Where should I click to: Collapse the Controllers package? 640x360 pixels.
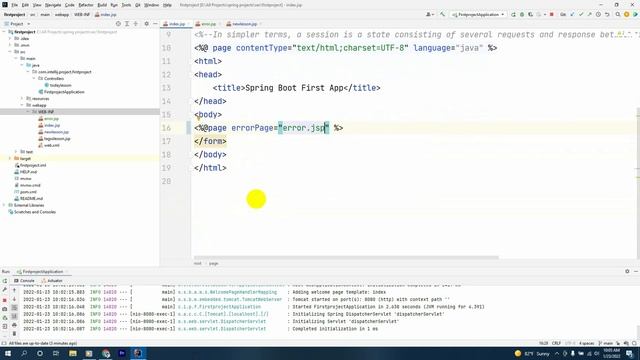coord(34,78)
